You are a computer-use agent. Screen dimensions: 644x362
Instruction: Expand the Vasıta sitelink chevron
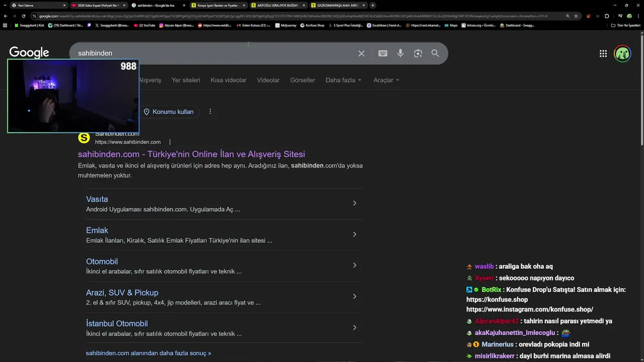355,203
